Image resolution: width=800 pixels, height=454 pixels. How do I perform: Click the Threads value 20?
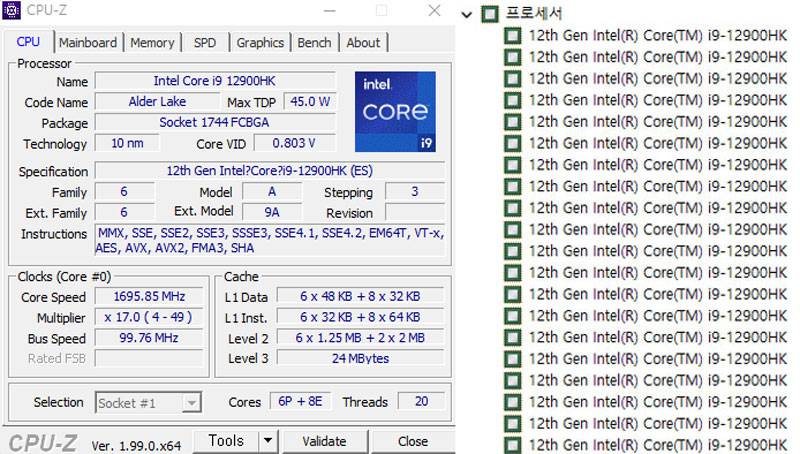tap(421, 401)
